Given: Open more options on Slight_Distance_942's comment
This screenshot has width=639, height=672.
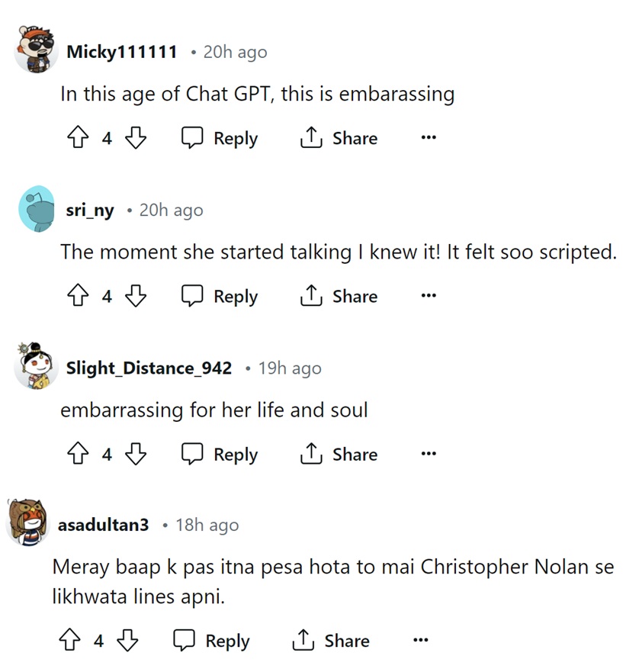Looking at the screenshot, I should click(429, 455).
